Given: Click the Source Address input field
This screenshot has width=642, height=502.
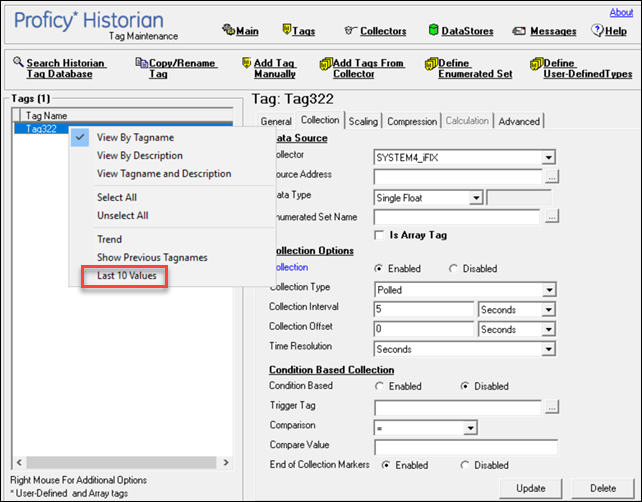Looking at the screenshot, I should pyautogui.click(x=458, y=177).
